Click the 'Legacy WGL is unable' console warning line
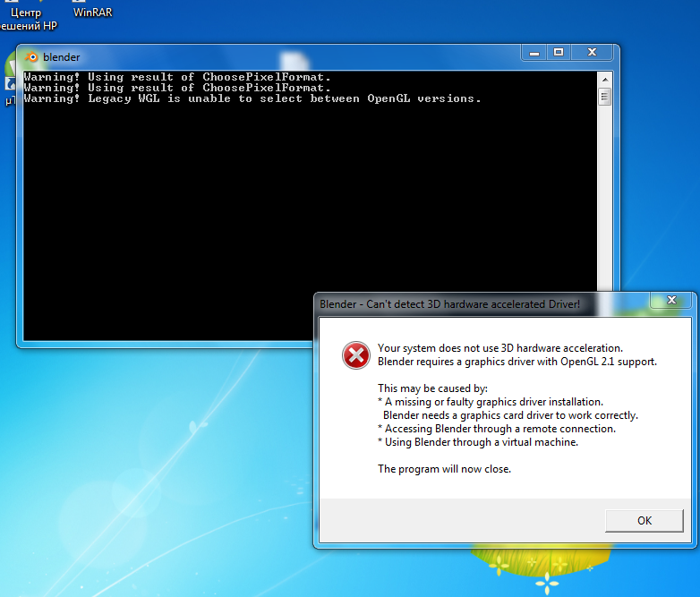 tap(252, 98)
